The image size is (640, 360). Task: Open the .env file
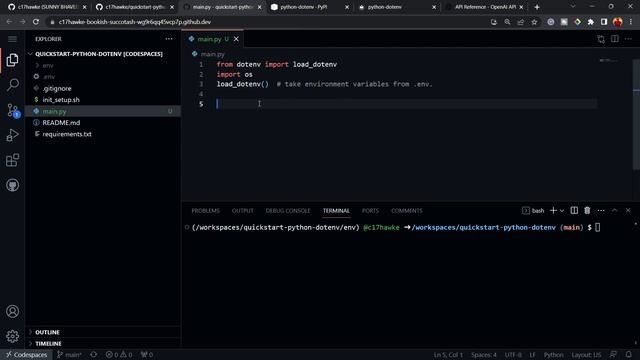103,77
